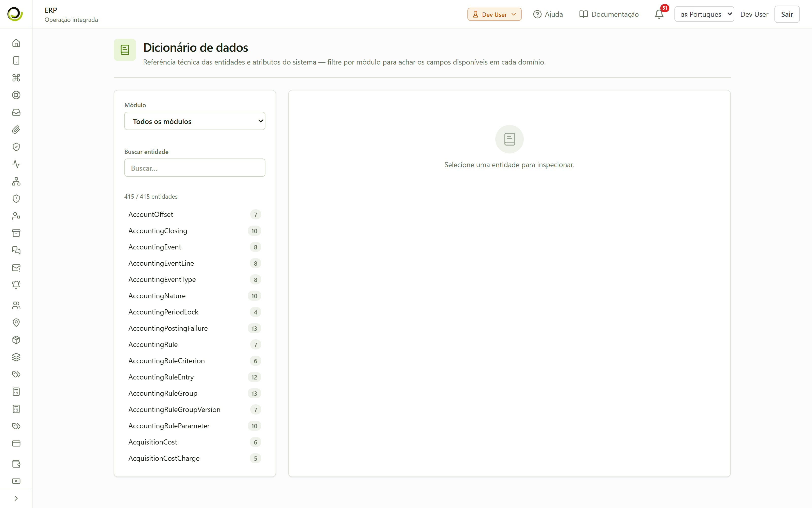Open the Dev User role dropdown
This screenshot has width=812, height=508.
(494, 14)
